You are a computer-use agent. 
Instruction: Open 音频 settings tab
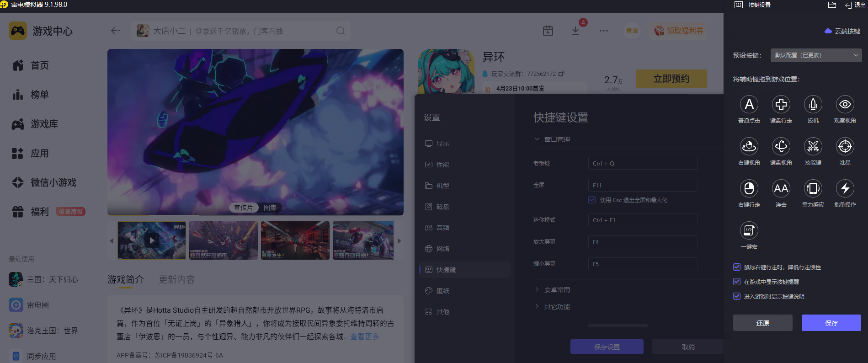pyautogui.click(x=465, y=228)
